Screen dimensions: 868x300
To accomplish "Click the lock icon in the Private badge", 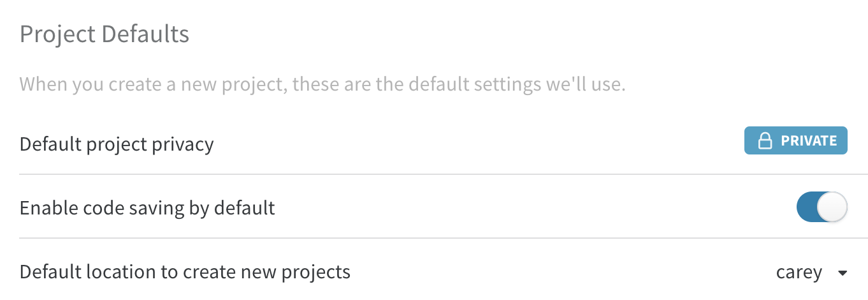I will click(x=764, y=141).
